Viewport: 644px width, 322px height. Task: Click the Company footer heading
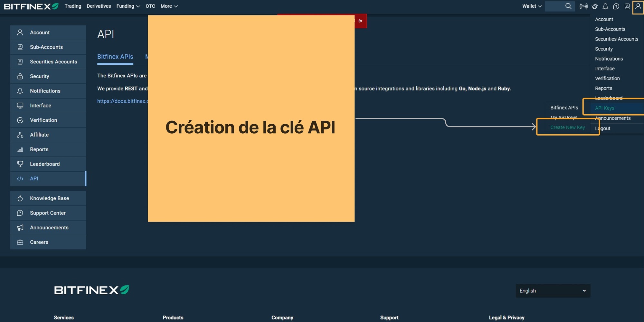(282, 317)
